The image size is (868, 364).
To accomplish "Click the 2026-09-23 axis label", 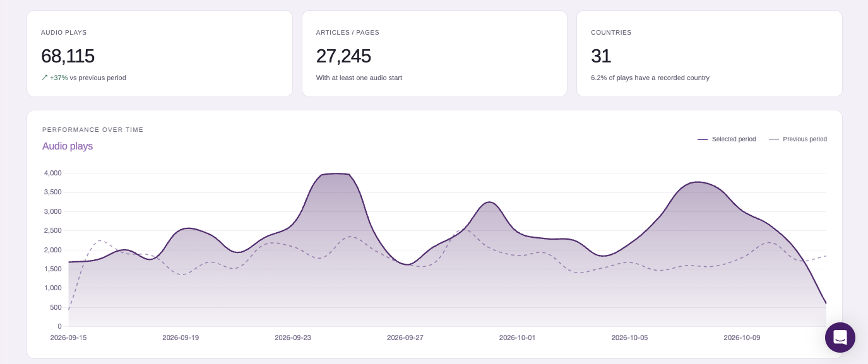I will 293,338.
